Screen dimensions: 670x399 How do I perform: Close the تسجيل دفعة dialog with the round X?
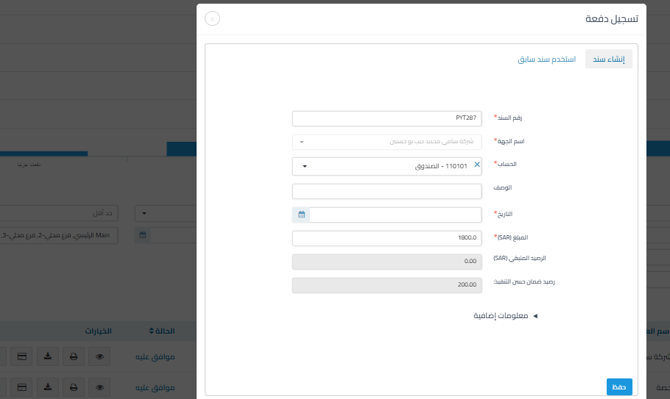click(212, 19)
